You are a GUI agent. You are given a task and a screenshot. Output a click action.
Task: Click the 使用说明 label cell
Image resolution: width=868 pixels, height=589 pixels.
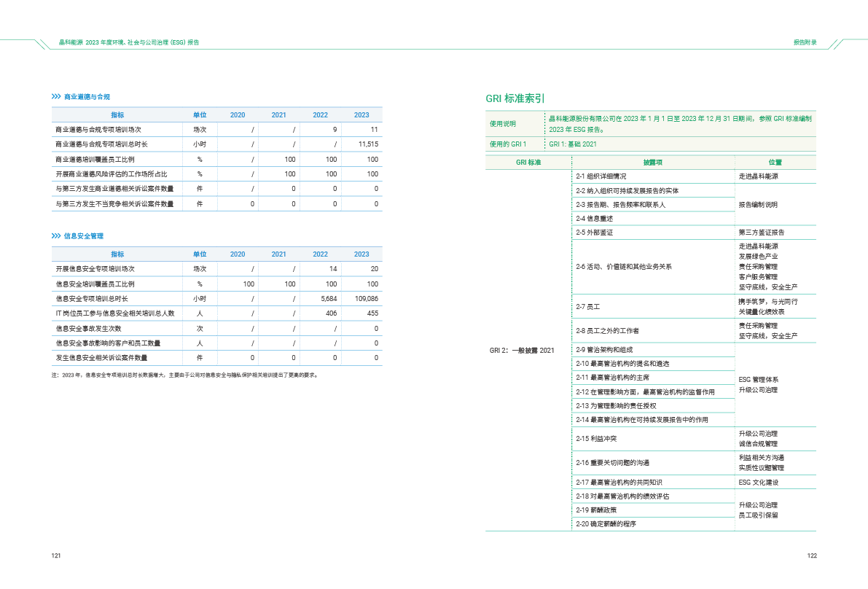click(502, 124)
